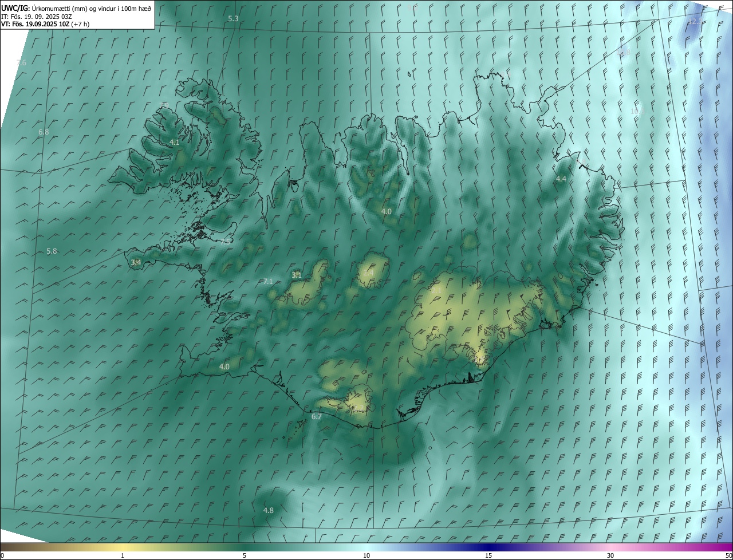The width and height of the screenshot is (733, 560).
Task: Click the 1 tick on the color scale
Action: (123, 556)
